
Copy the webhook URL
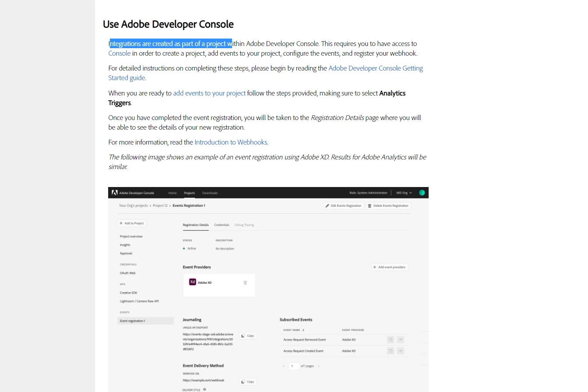pyautogui.click(x=248, y=382)
